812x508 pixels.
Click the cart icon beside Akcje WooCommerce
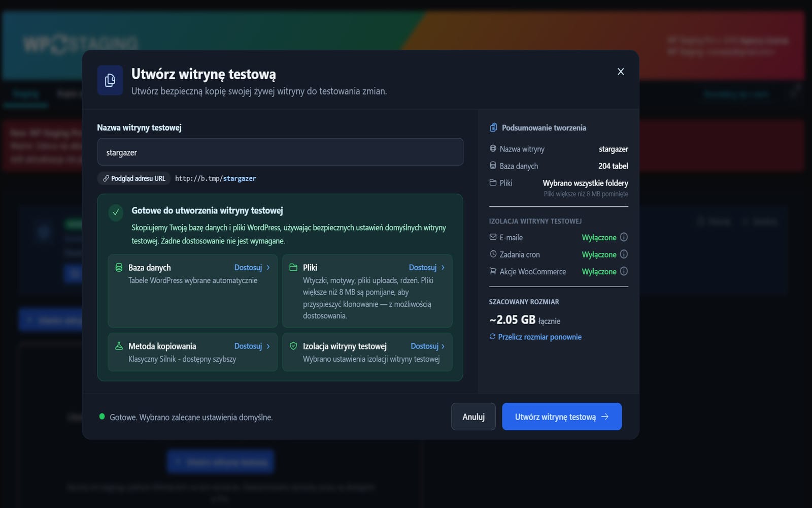(x=493, y=271)
